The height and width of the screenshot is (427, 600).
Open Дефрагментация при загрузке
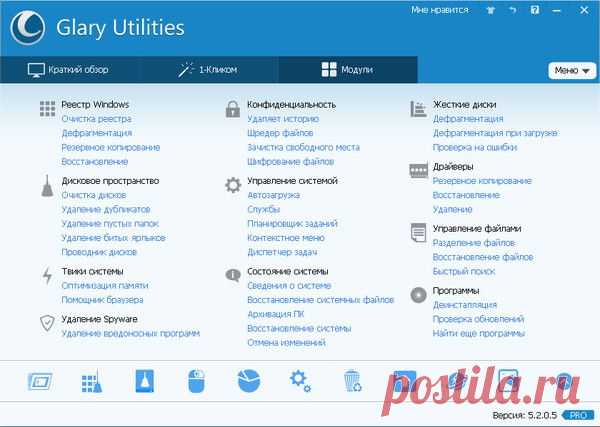(x=495, y=133)
